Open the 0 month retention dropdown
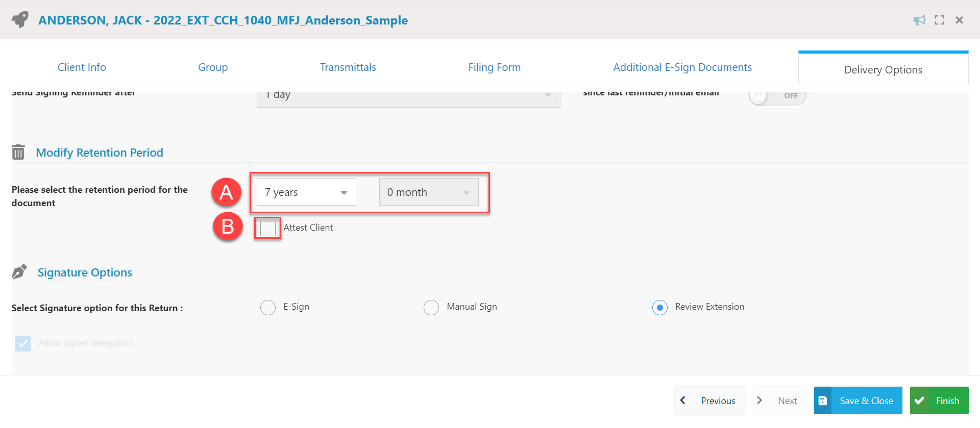The width and height of the screenshot is (980, 428). (429, 192)
